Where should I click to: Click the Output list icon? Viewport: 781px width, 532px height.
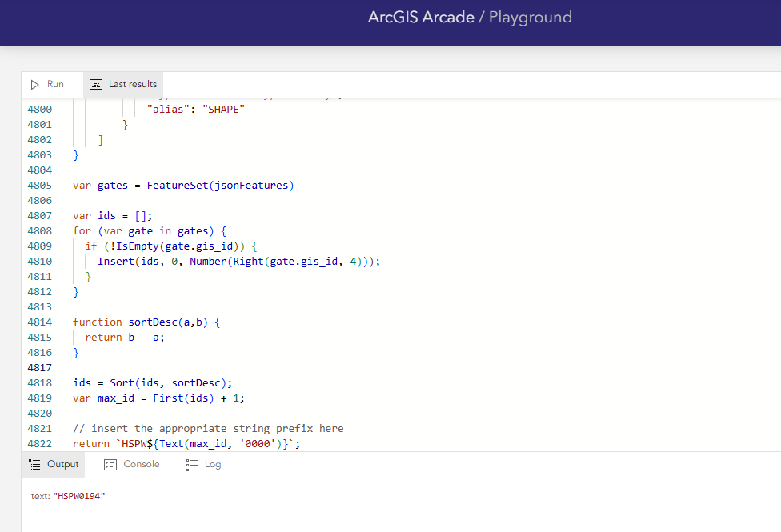tap(35, 465)
